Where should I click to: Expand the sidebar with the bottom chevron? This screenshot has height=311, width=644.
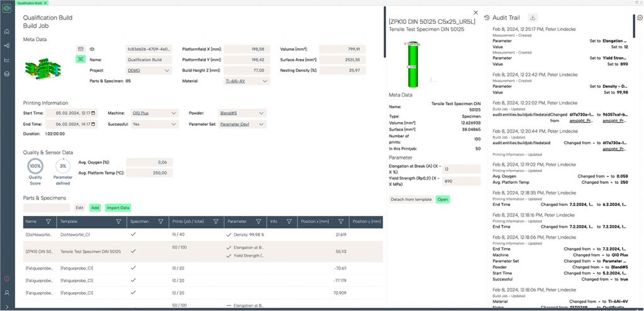point(6,305)
